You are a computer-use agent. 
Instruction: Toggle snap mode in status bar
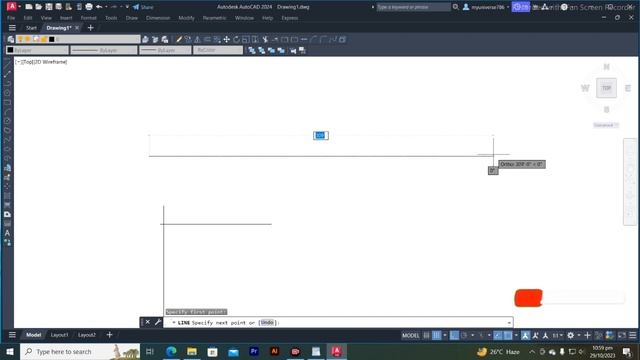click(x=436, y=335)
